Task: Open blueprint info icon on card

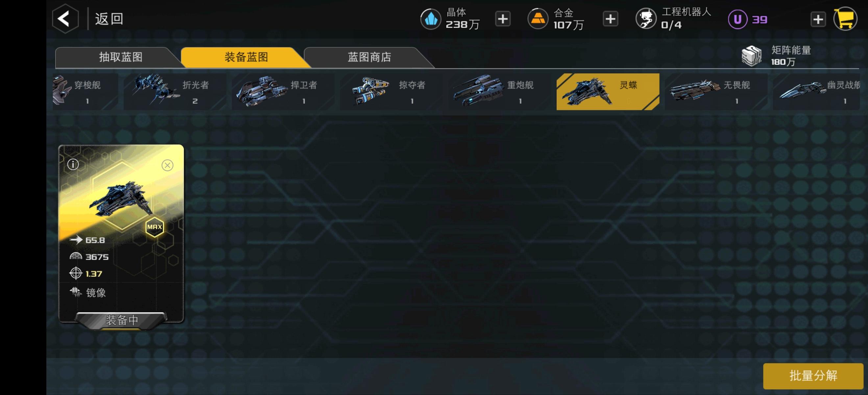Action: pyautogui.click(x=73, y=164)
